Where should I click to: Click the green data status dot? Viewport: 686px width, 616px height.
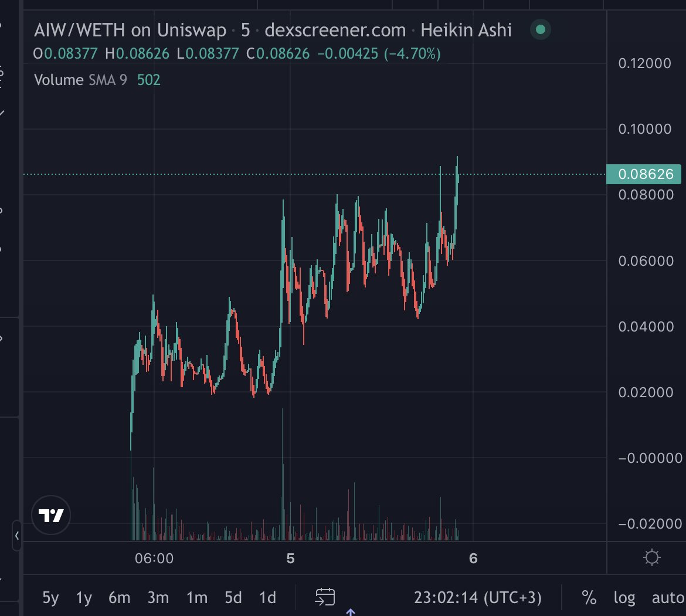[x=539, y=29]
